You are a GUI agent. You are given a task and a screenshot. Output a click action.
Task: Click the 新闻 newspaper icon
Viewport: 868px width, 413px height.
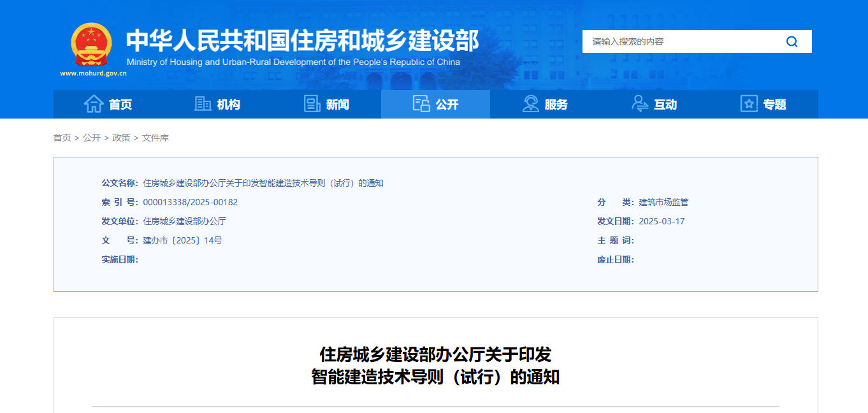[x=312, y=104]
